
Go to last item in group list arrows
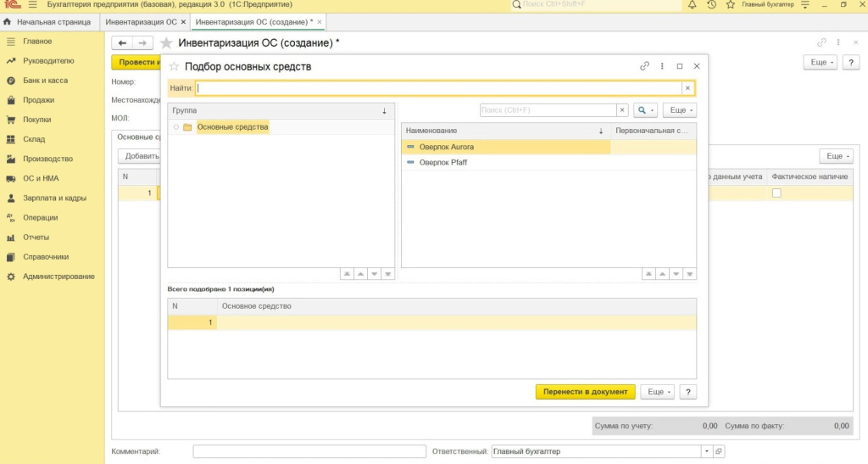(388, 274)
